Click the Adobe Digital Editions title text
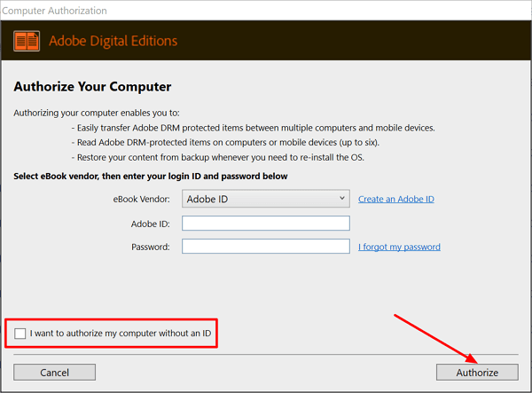Image resolution: width=532 pixels, height=393 pixels. tap(113, 41)
